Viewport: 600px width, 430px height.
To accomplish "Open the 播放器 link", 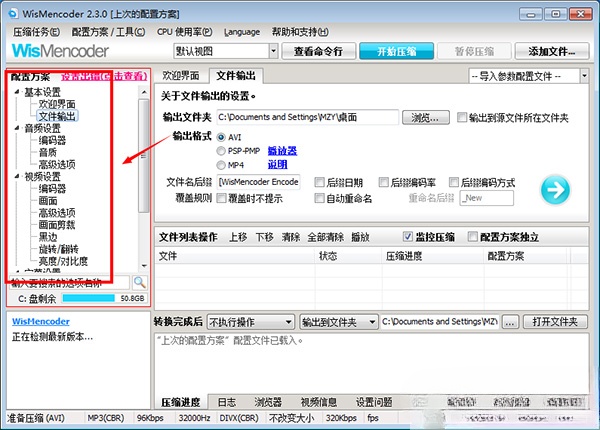I will coord(282,151).
